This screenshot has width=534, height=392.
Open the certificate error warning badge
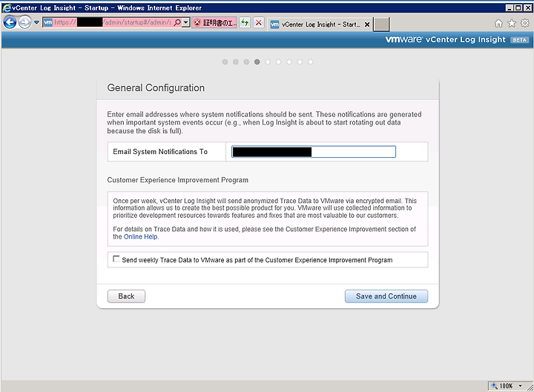coord(214,23)
